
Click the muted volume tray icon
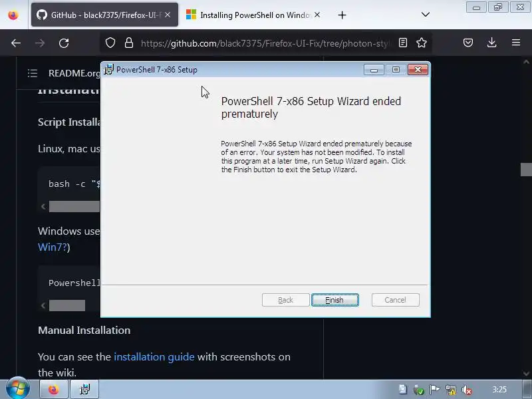pos(467,390)
